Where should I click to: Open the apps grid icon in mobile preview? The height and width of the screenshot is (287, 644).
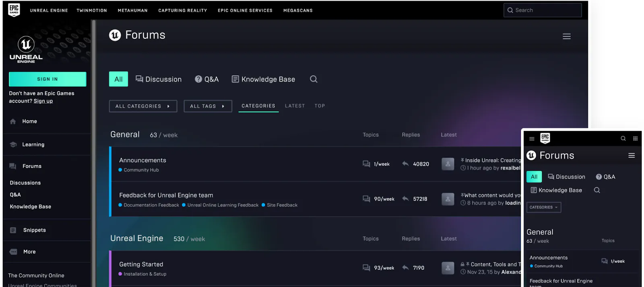tap(635, 139)
